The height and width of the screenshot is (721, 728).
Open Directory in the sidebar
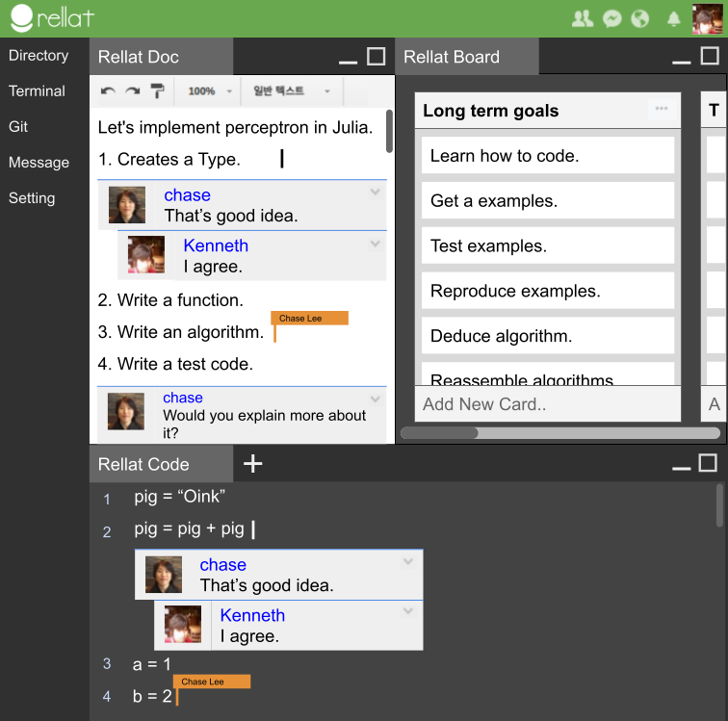[39, 55]
